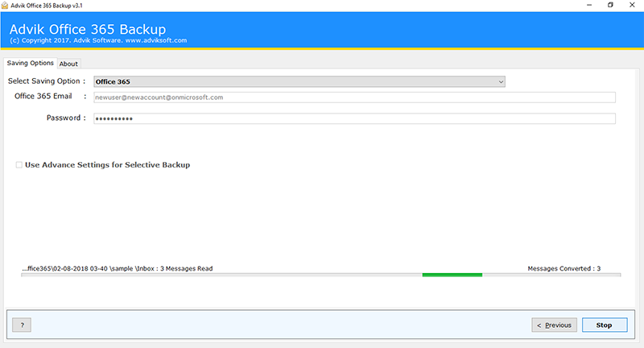Open the Select Saving Option dropdown
Screen dimensions: 644x348
[299, 81]
